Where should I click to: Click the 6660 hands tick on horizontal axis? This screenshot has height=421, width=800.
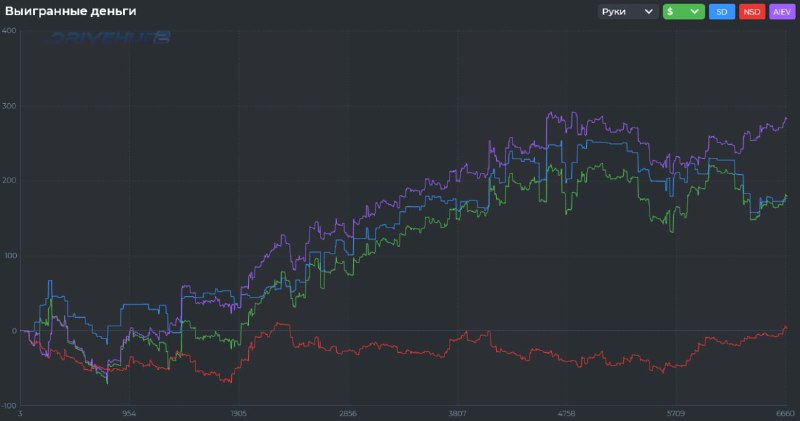coord(784,413)
